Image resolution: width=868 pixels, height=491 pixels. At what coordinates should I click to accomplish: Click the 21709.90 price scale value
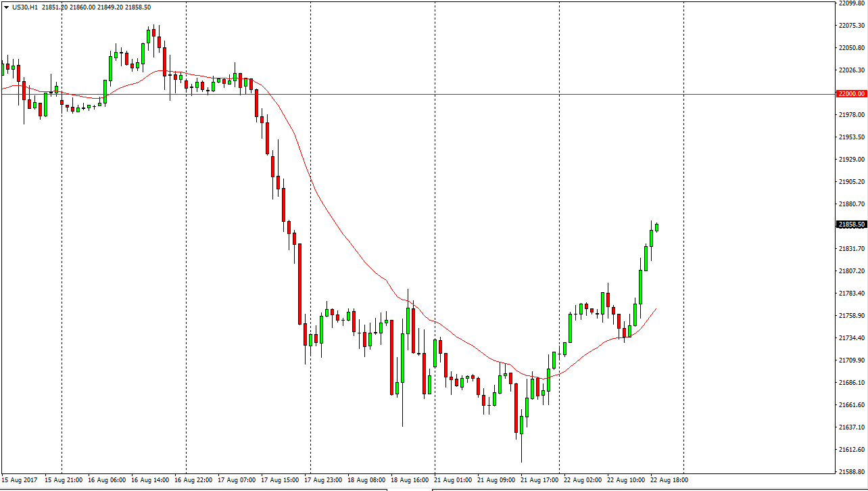coord(851,360)
